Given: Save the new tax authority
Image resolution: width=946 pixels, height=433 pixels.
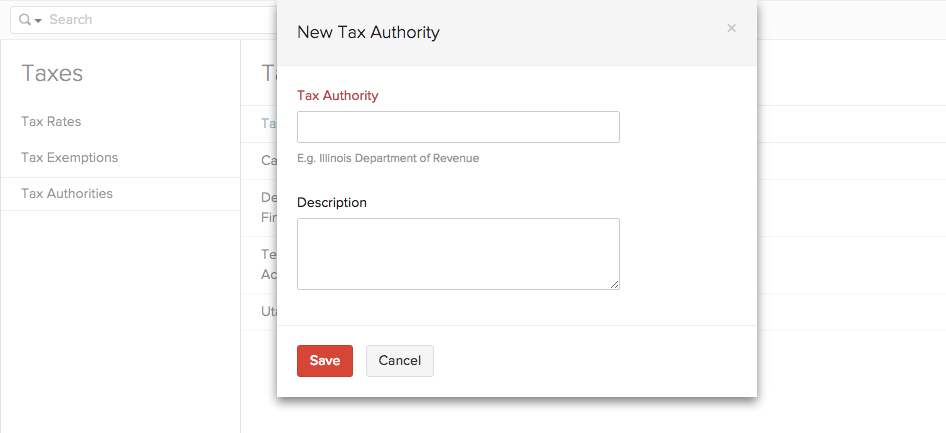Looking at the screenshot, I should coord(324,361).
